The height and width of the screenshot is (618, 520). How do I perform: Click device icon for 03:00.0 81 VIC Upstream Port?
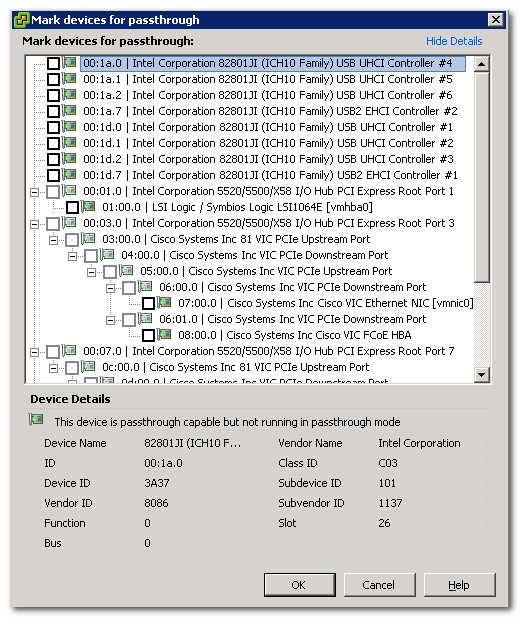[x=88, y=238]
